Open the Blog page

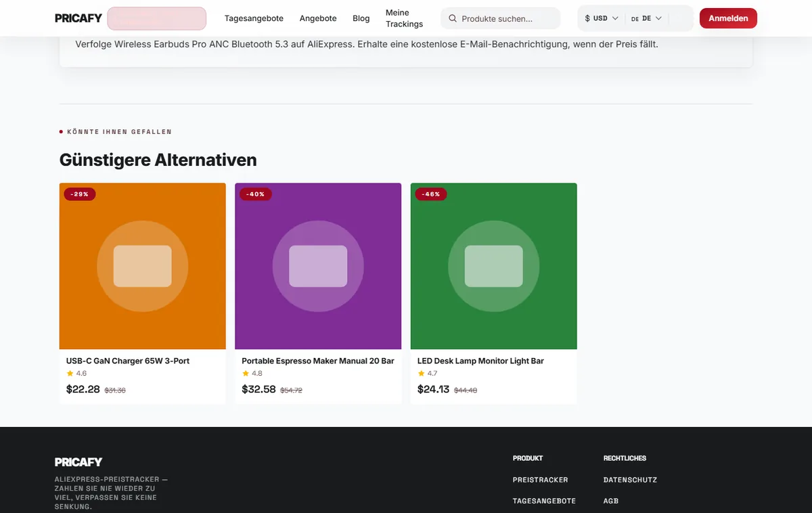point(361,18)
